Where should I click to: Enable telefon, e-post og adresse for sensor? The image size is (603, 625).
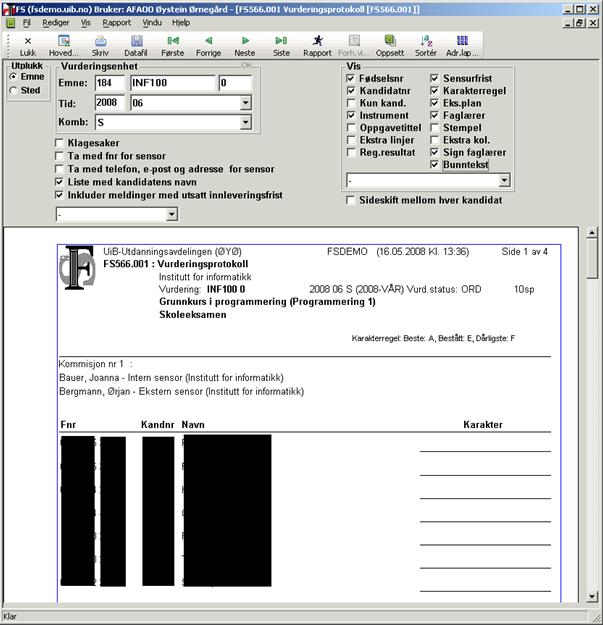(59, 169)
